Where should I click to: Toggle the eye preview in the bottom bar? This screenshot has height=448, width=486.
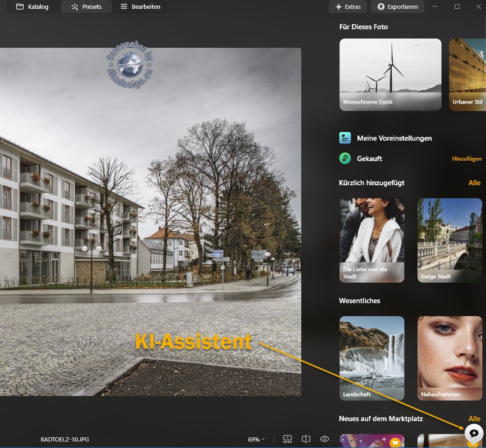pos(324,439)
